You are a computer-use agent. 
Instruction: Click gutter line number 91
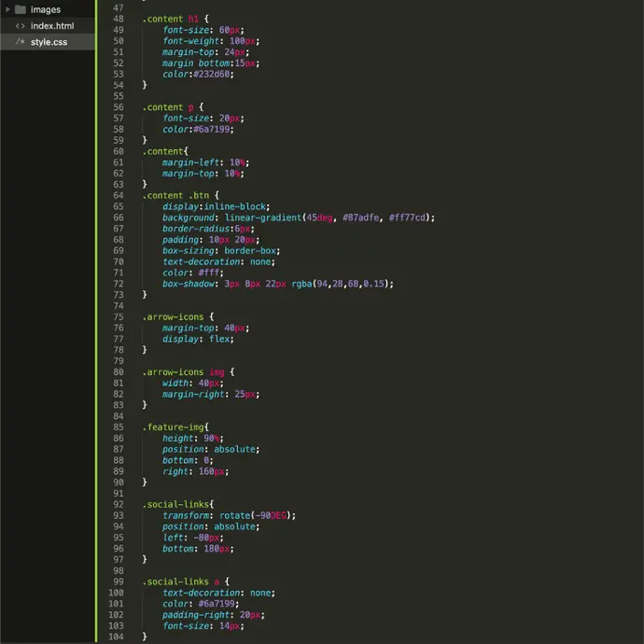pyautogui.click(x=119, y=494)
